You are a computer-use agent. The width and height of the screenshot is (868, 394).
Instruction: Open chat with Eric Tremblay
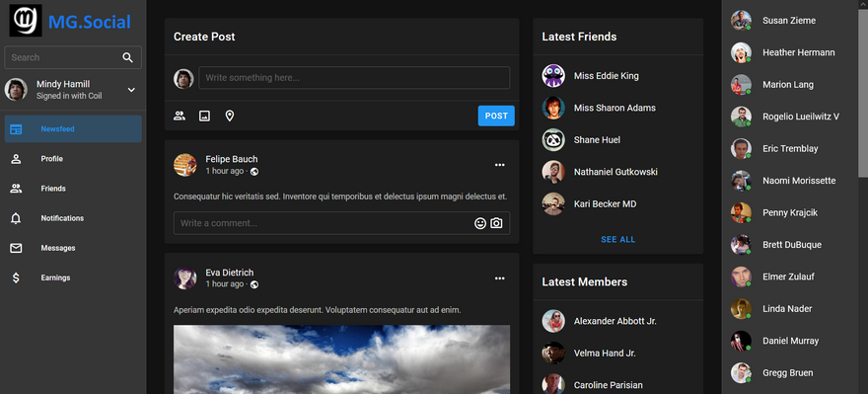790,149
